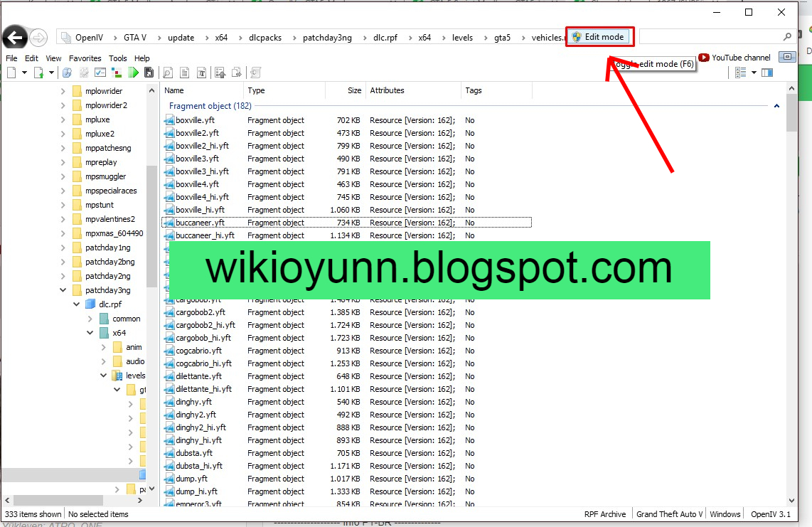Click the green play arrow toolbar icon

133,73
